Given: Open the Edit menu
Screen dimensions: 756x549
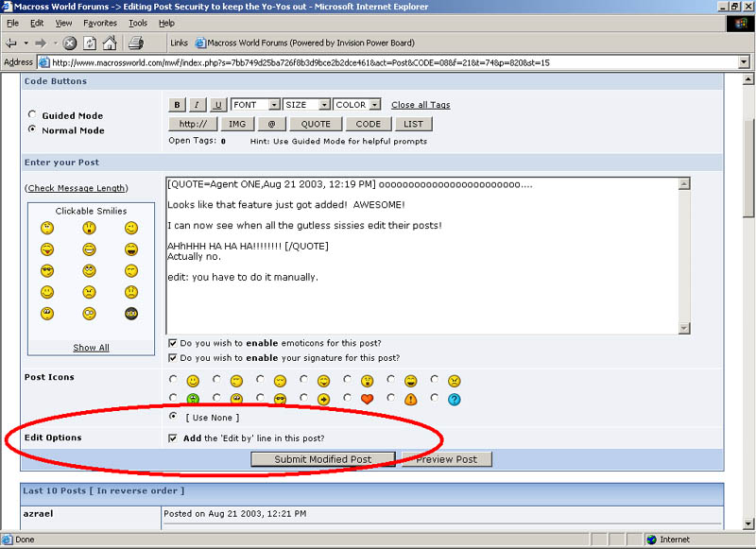Looking at the screenshot, I should tap(37, 23).
